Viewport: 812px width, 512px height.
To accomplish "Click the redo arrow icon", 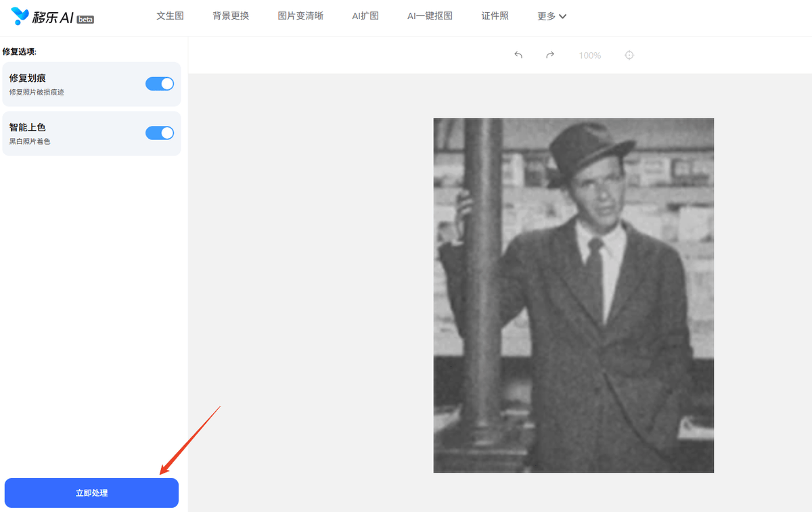I will [x=550, y=55].
